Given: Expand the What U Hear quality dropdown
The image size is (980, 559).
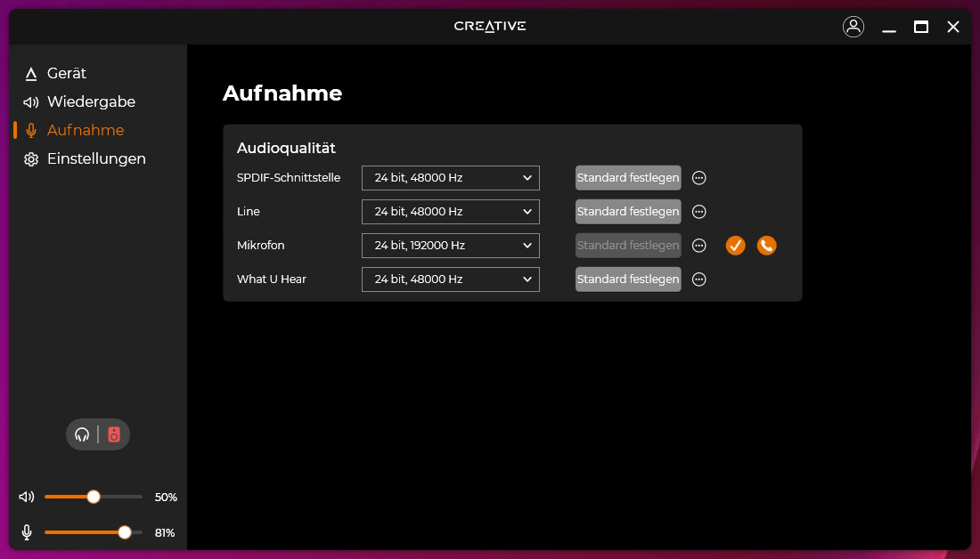Looking at the screenshot, I should [450, 279].
